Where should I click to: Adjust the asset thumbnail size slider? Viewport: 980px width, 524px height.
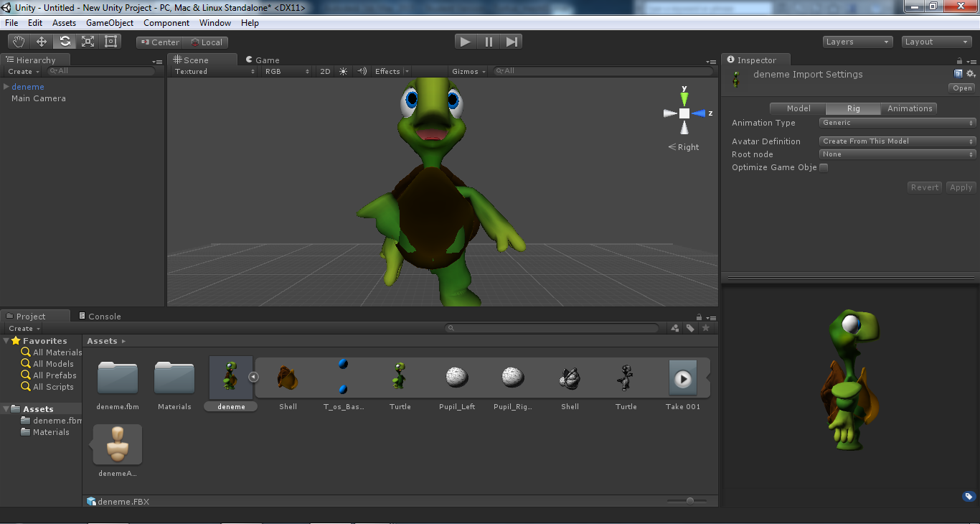pos(690,502)
